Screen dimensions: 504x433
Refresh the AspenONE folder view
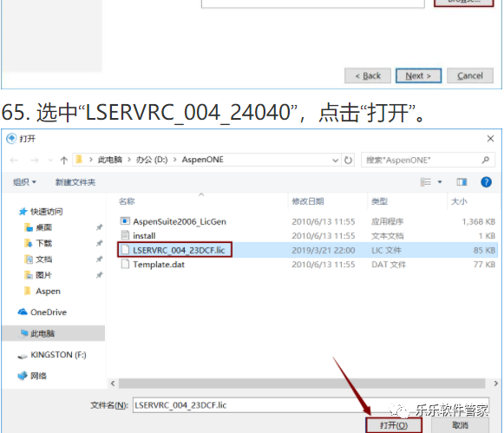(348, 160)
